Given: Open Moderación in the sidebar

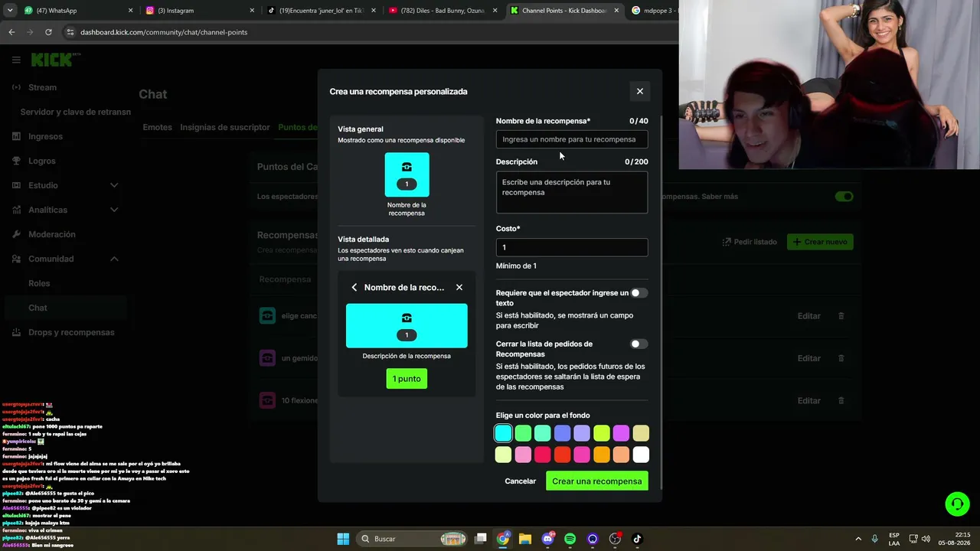Looking at the screenshot, I should tap(52, 234).
